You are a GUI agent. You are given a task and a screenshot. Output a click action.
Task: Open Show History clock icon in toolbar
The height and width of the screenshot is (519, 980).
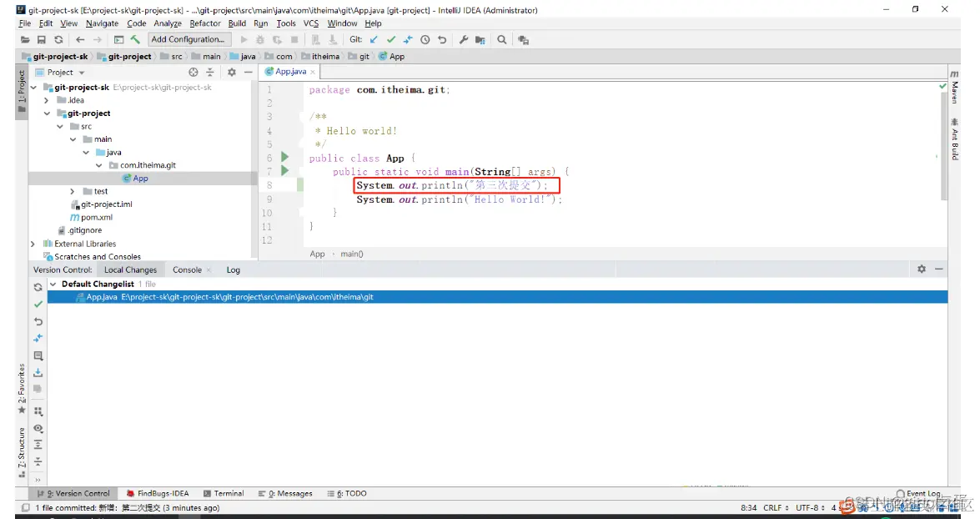click(x=425, y=39)
